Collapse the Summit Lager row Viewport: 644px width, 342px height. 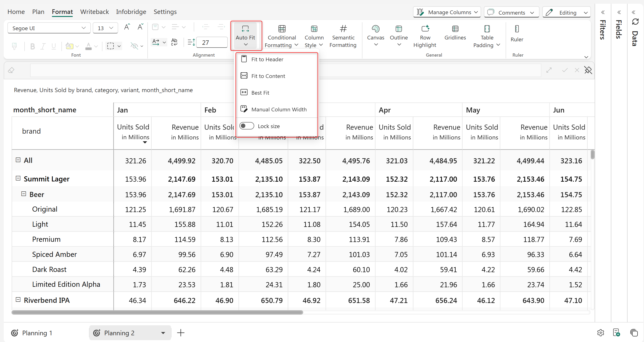tap(18, 178)
